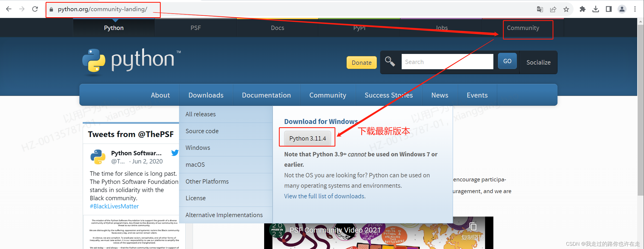Choose All releases from Downloads menu
The height and width of the screenshot is (249, 644).
[226, 114]
